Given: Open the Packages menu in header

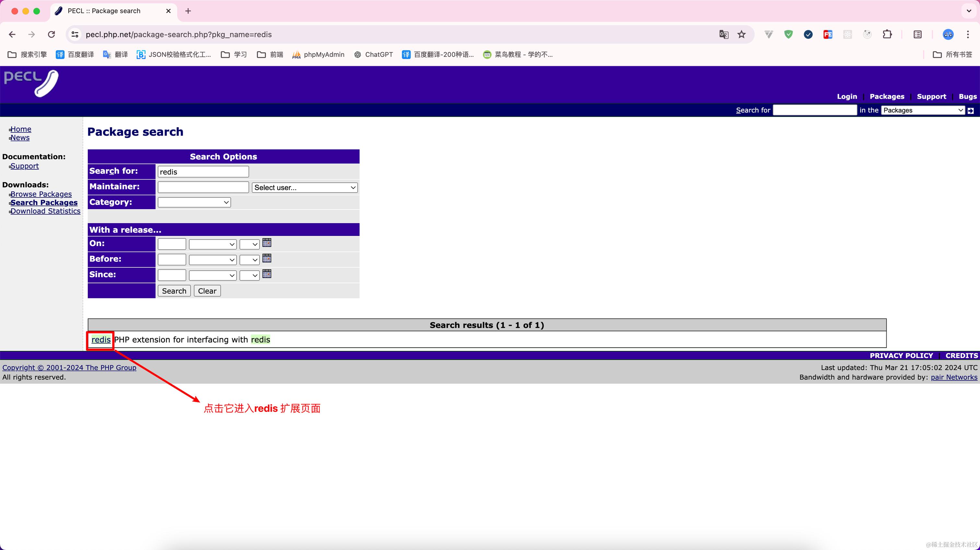Looking at the screenshot, I should pyautogui.click(x=887, y=96).
